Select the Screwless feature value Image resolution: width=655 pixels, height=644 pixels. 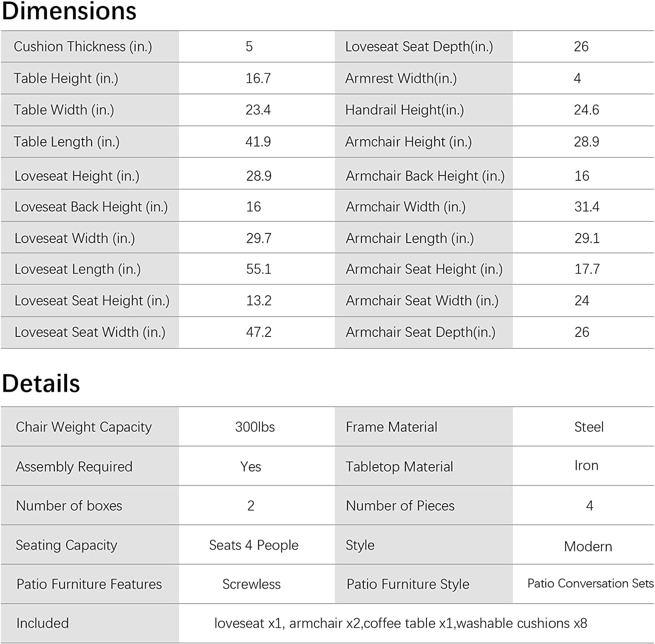[251, 584]
